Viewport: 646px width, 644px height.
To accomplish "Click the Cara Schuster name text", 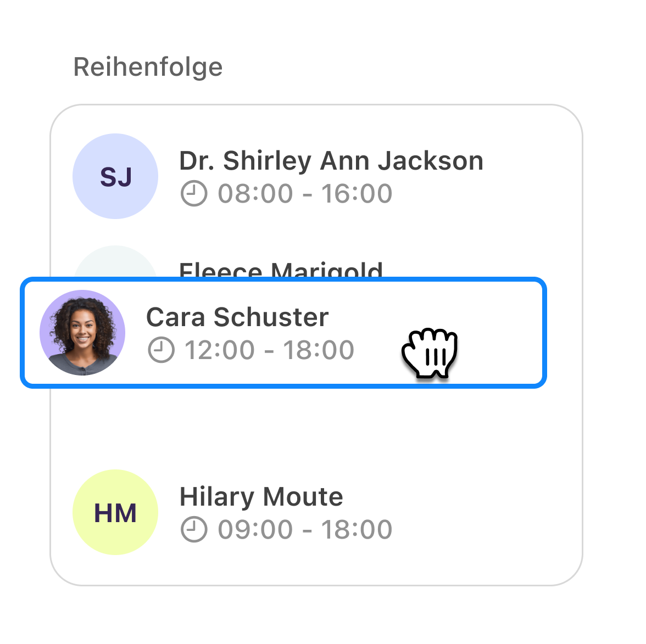I will click(237, 316).
